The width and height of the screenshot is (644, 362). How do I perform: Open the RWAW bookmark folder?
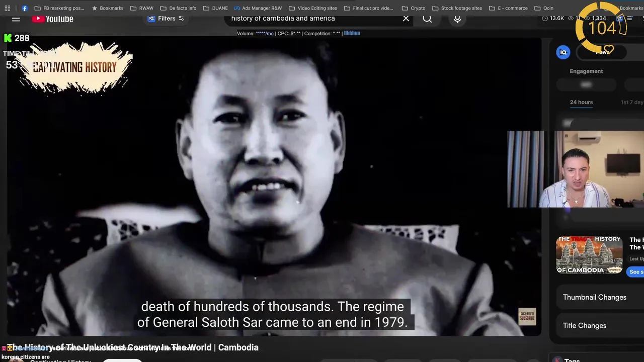click(x=142, y=8)
